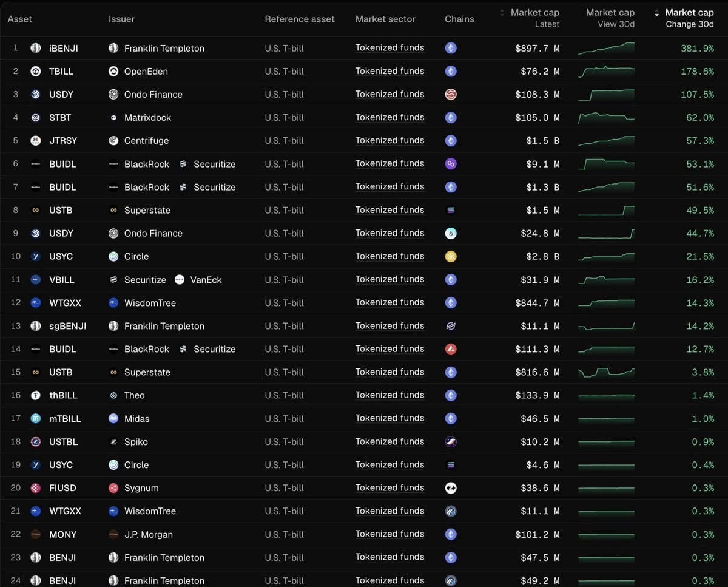Click the Stellar chain icon in sgBENJI row
728x587 pixels.
point(451,326)
